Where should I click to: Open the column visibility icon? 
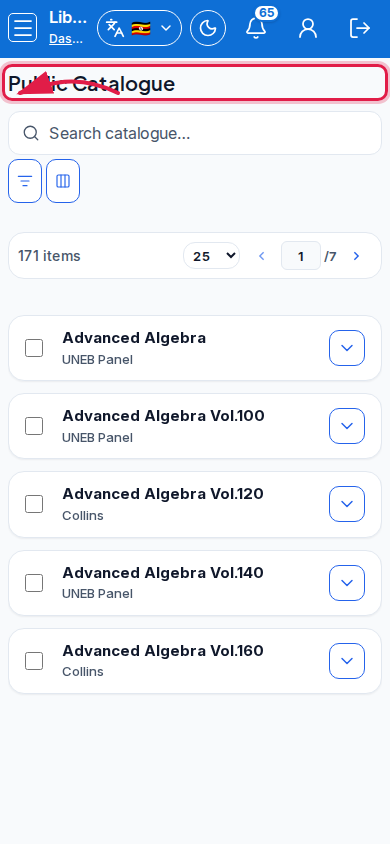coord(63,181)
